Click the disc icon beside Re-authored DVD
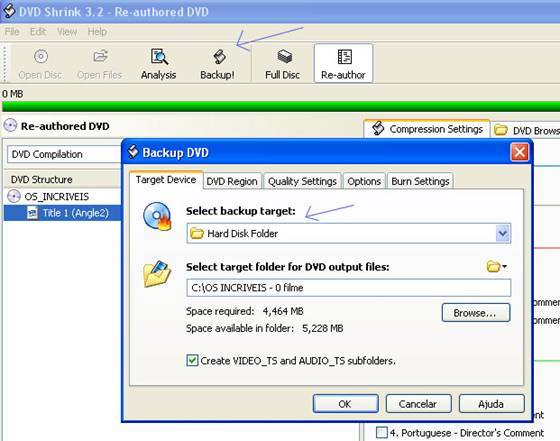 point(10,125)
